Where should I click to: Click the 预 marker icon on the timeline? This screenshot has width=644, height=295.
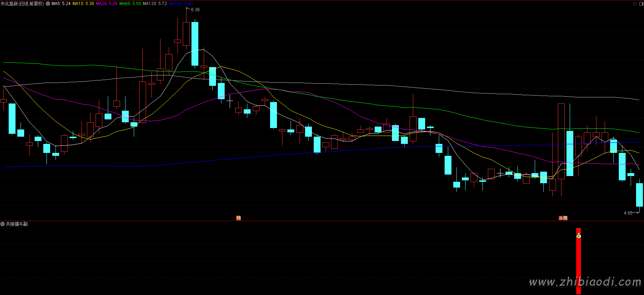click(x=238, y=218)
